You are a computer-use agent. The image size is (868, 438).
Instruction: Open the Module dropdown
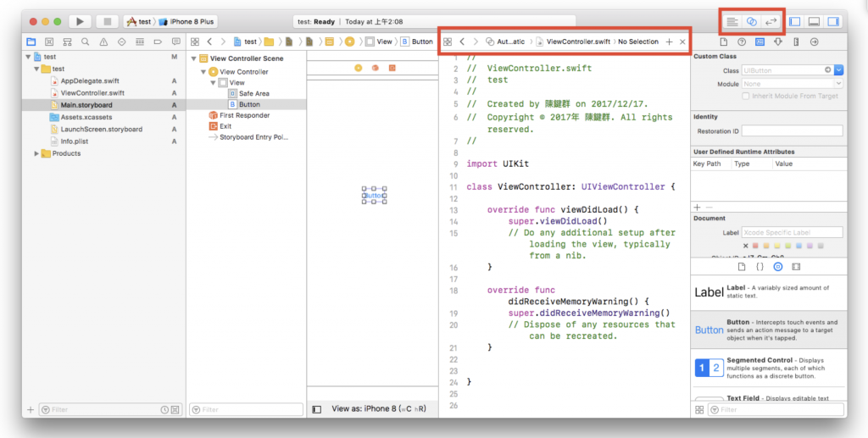pos(838,84)
